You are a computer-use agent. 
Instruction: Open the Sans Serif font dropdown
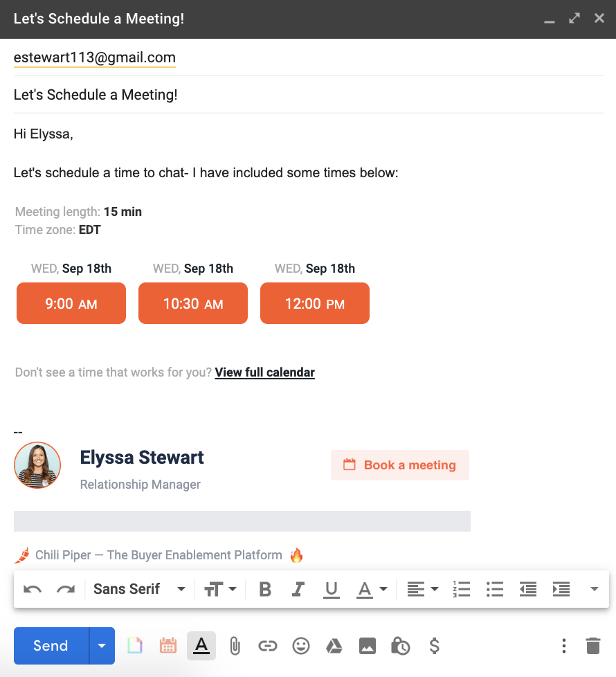(x=136, y=588)
